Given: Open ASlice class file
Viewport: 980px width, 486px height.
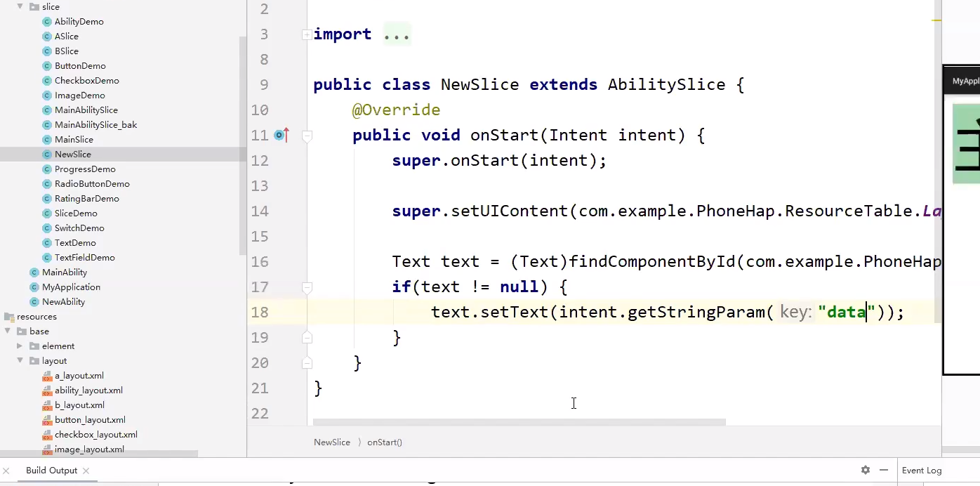Looking at the screenshot, I should point(66,37).
